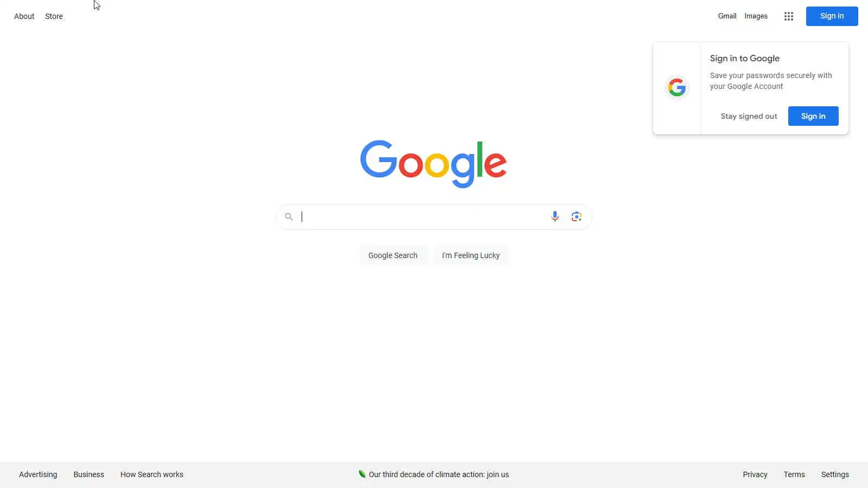The height and width of the screenshot is (488, 868).
Task: Click Sign in inside the popup
Action: pos(813,116)
